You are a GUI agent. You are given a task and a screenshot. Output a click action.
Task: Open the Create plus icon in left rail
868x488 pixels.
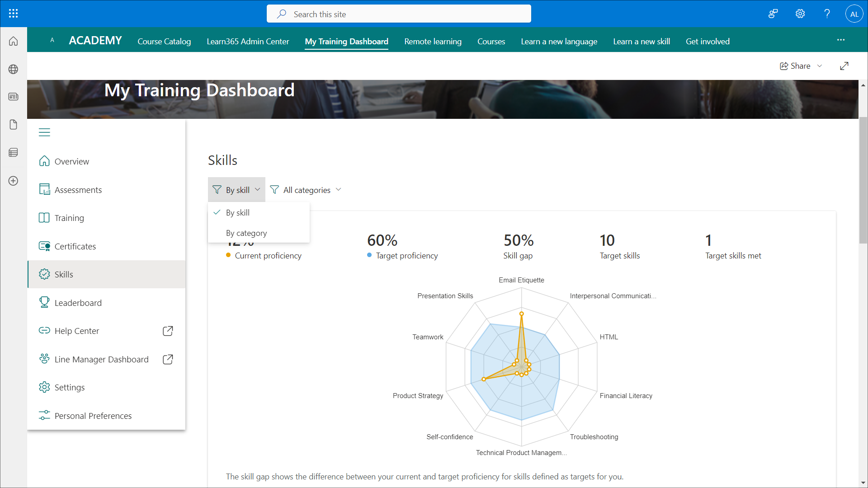click(x=14, y=181)
